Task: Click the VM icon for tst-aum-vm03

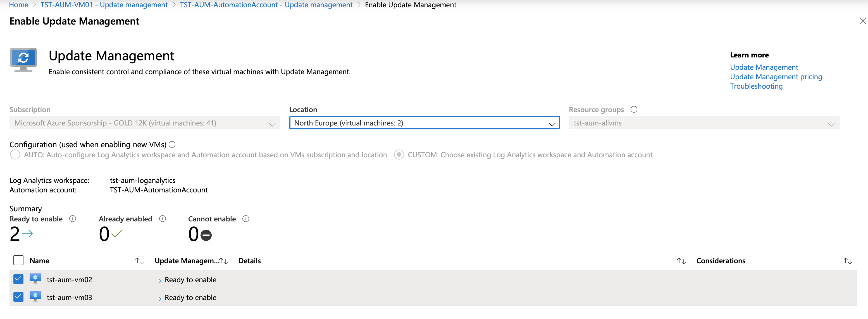Action: coord(35,297)
